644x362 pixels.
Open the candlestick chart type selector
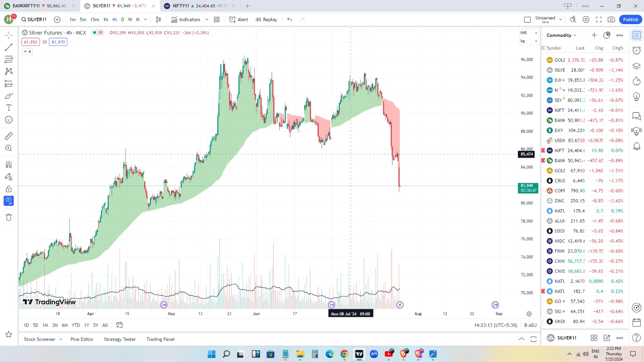click(158, 19)
